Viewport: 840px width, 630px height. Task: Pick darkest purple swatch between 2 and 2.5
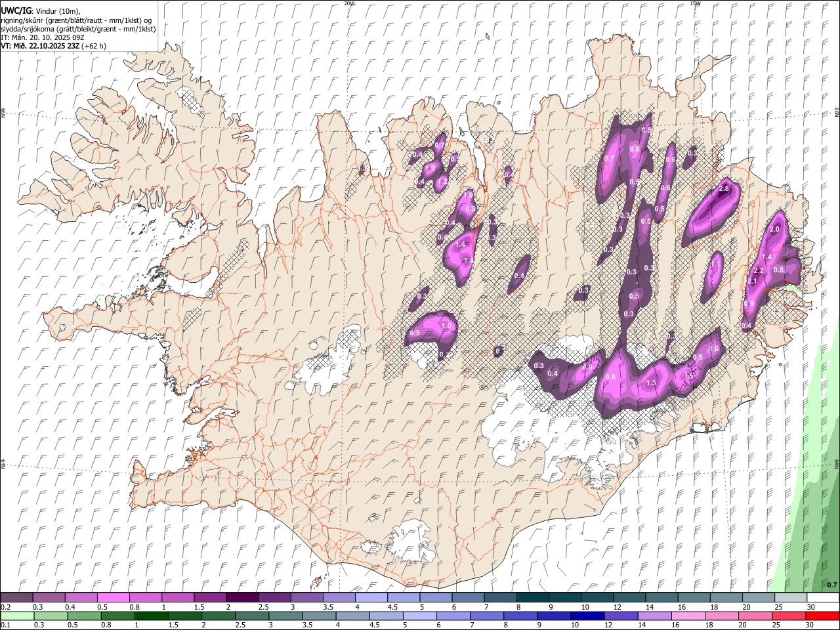click(x=241, y=598)
